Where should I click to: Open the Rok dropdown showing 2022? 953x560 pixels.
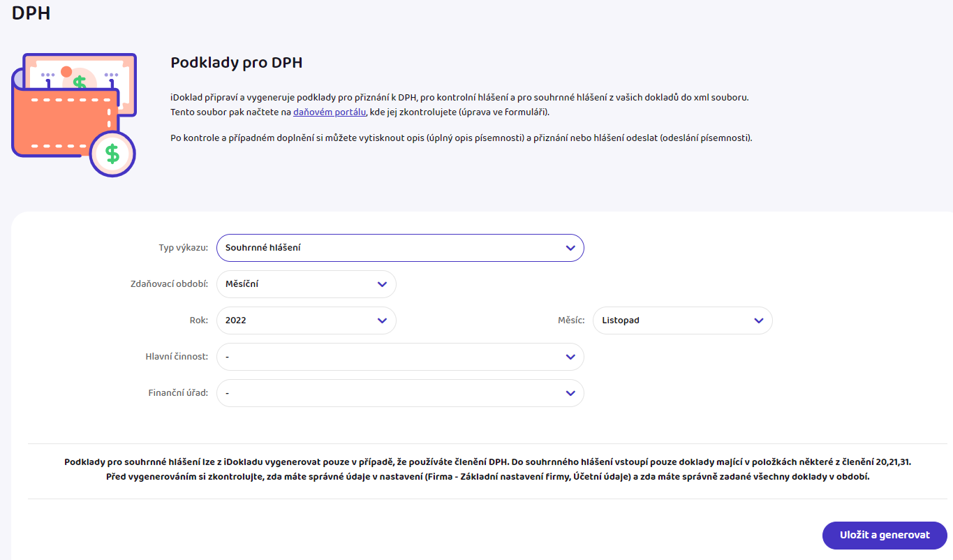pyautogui.click(x=306, y=320)
